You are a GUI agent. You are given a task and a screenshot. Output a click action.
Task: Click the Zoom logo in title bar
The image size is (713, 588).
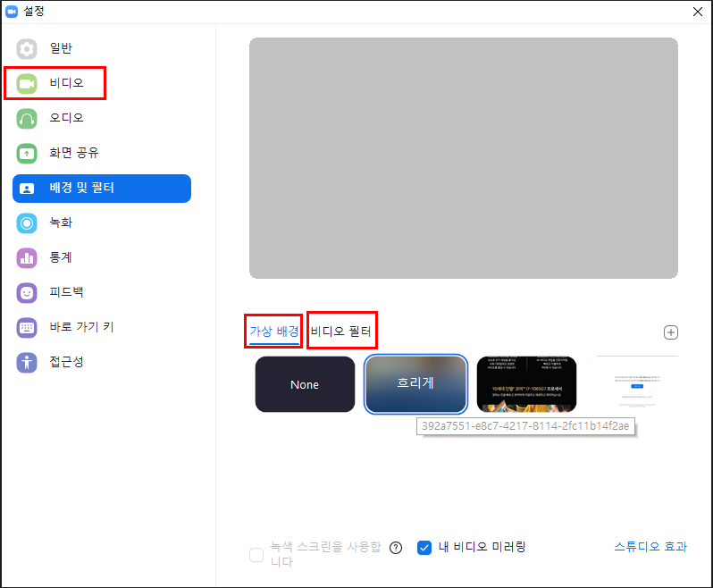[12, 12]
